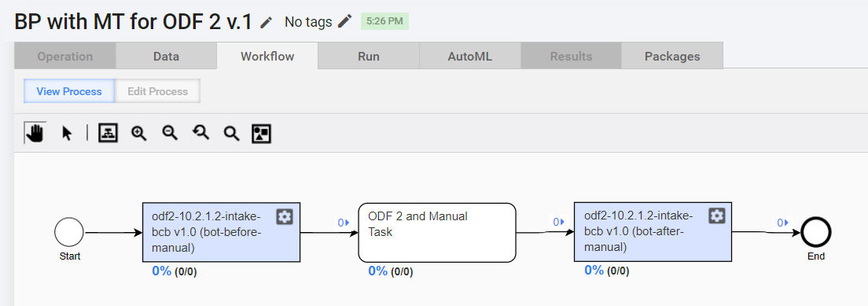Zoom out of the workflow diagram
This screenshot has height=306, width=868.
(x=169, y=132)
